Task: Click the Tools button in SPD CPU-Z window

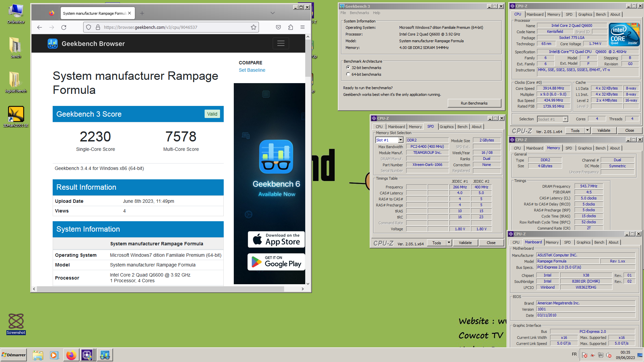Action: click(437, 243)
